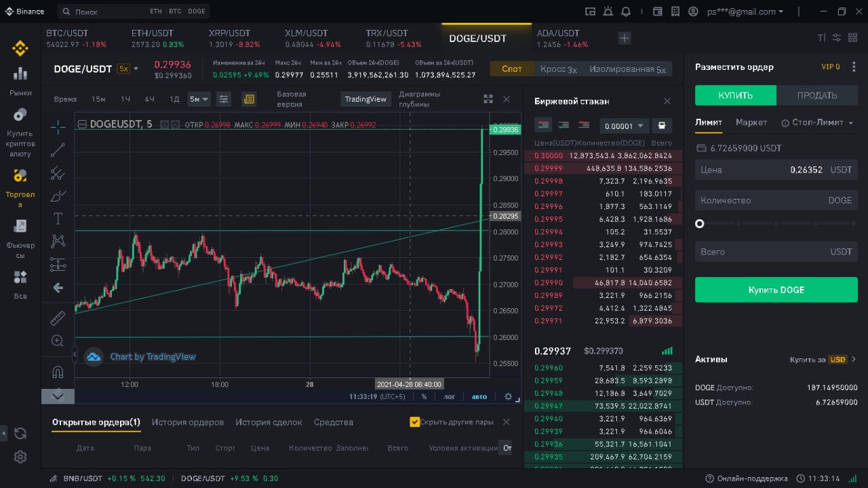Open the account email dropdown
The width and height of the screenshot is (868, 488).
pyautogui.click(x=745, y=12)
